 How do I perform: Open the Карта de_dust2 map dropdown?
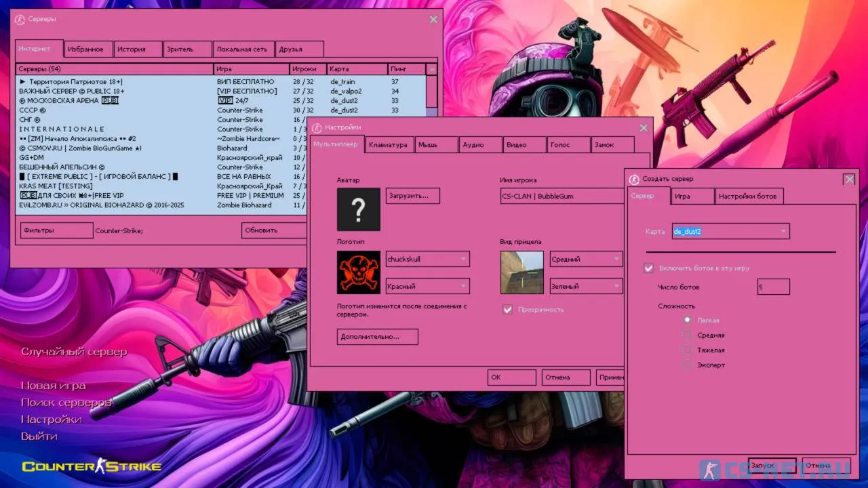click(x=731, y=231)
